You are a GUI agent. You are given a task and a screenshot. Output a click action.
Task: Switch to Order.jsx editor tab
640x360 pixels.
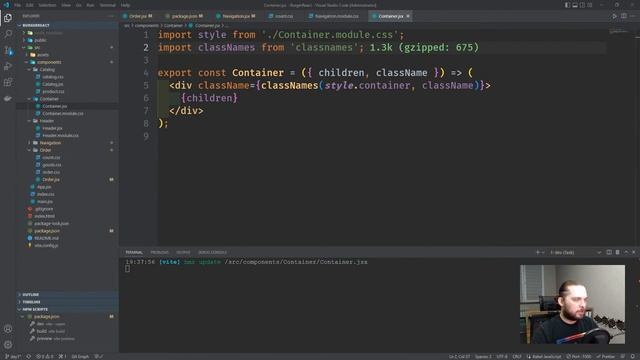(x=138, y=16)
